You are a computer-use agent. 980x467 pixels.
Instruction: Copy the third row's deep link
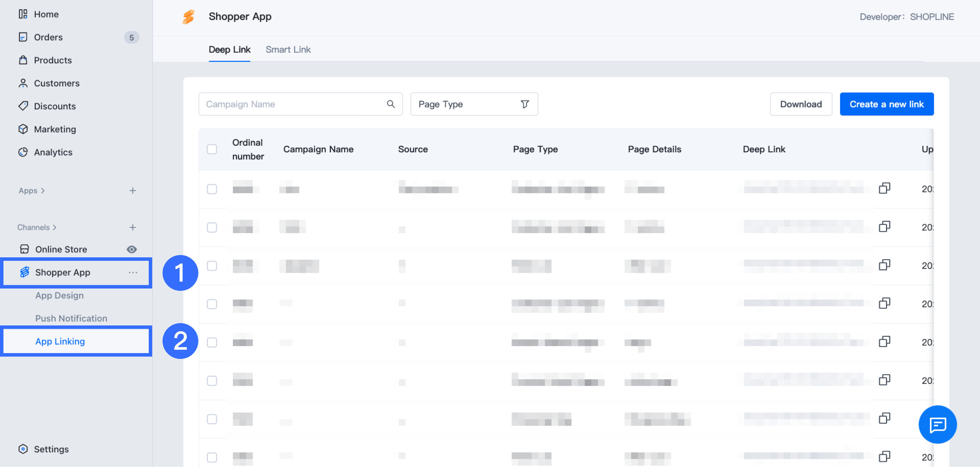coord(884,265)
